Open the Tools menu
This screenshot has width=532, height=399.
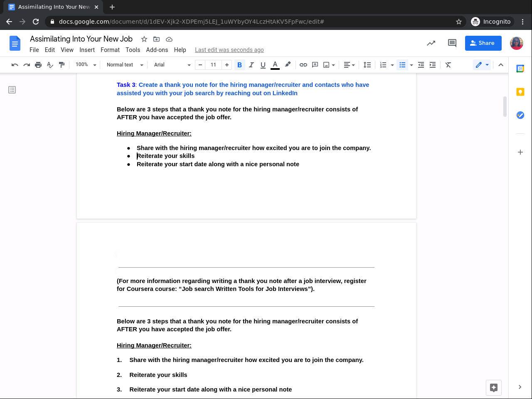pyautogui.click(x=133, y=50)
